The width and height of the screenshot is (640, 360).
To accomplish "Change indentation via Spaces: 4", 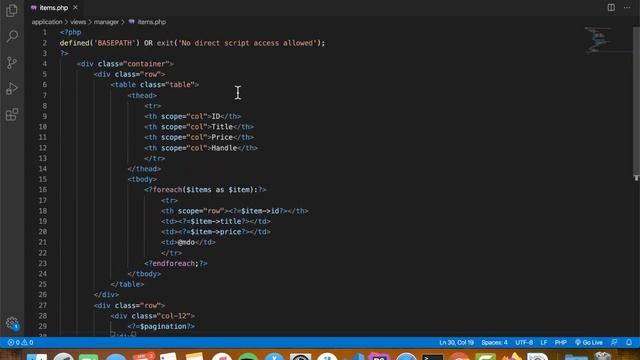I will coord(494,342).
